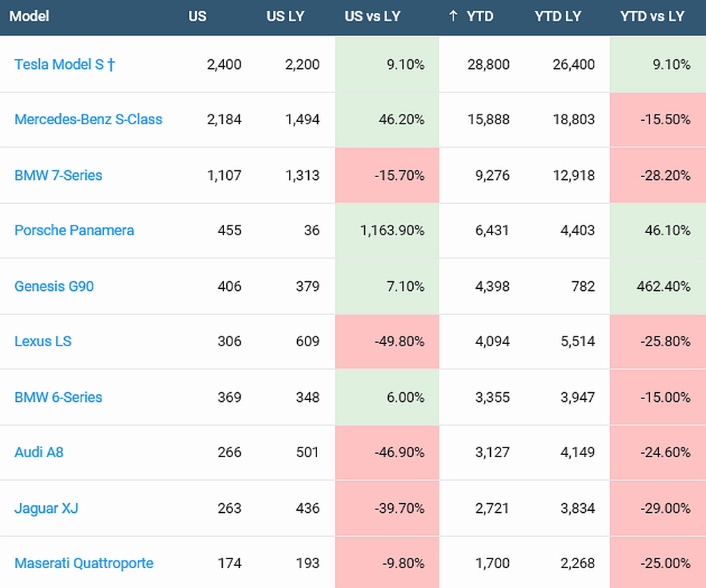The height and width of the screenshot is (588, 706).
Task: Select the 6,431 YTD value for Panamera
Action: pyautogui.click(x=492, y=230)
